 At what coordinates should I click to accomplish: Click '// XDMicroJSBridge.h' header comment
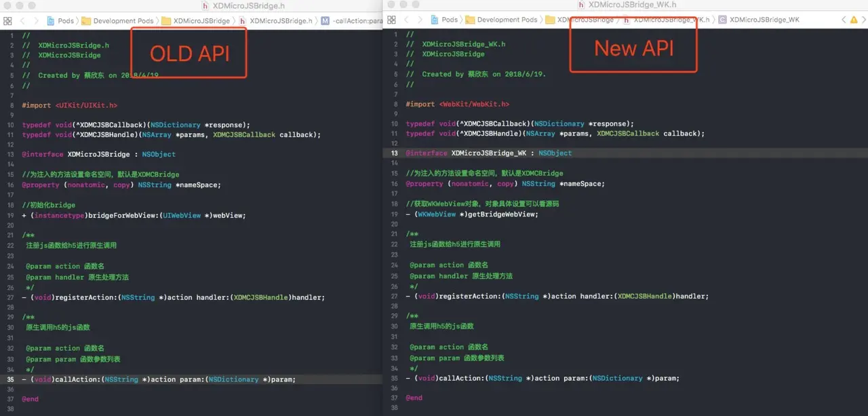66,45
